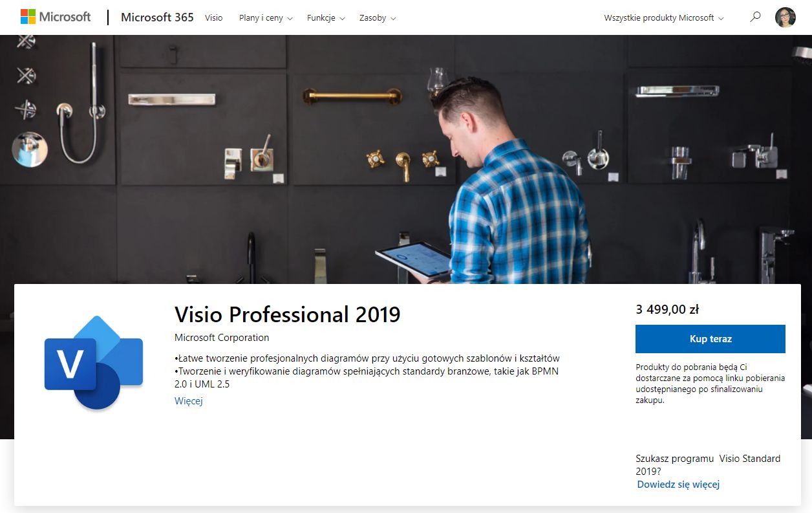
Task: Click the Microsoft Corporation publisher text
Action: click(222, 338)
